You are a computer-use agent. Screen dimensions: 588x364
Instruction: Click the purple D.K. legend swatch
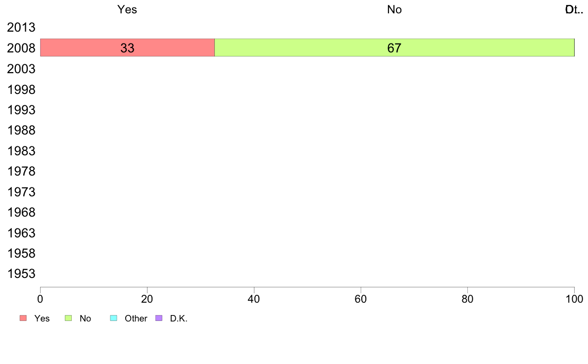pos(159,318)
